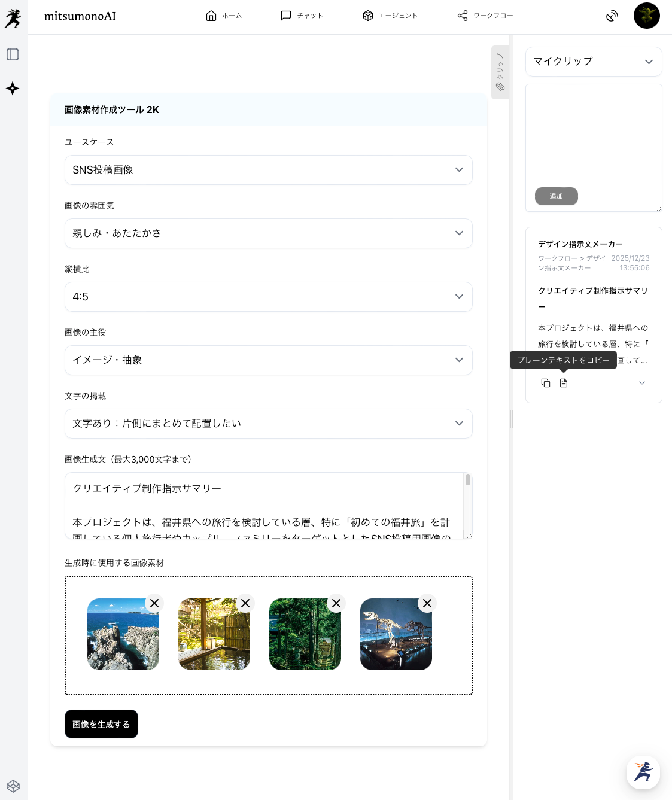Open the ワークフロー menu item
This screenshot has width=672, height=800.
485,16
